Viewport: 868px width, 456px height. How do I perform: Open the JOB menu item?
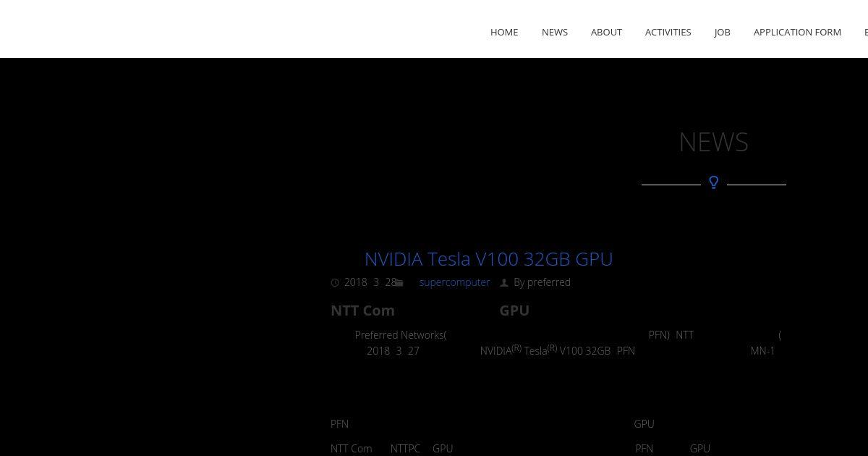(x=722, y=32)
